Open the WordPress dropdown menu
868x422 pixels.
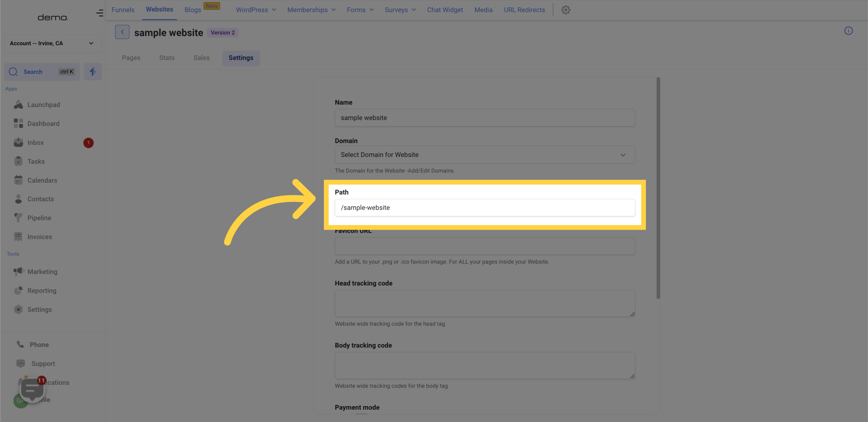[255, 10]
